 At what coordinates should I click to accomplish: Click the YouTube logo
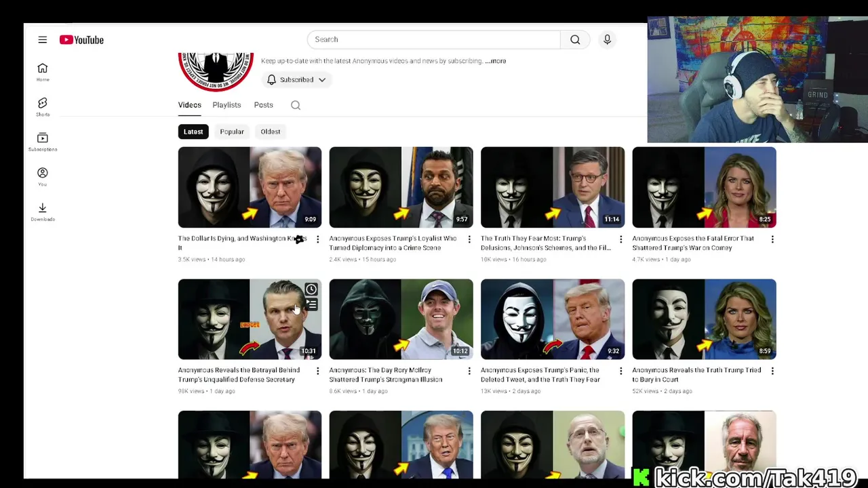(x=81, y=40)
